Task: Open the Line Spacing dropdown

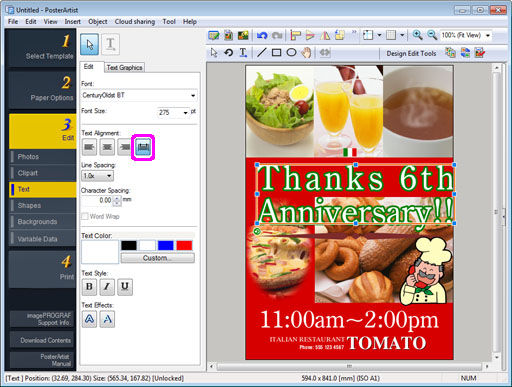Action: (x=97, y=176)
